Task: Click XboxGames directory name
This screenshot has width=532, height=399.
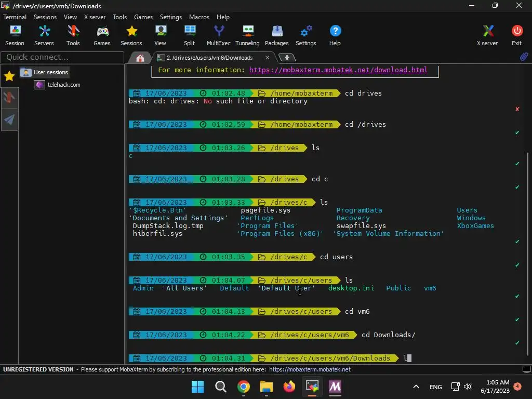Action: [x=475, y=225]
